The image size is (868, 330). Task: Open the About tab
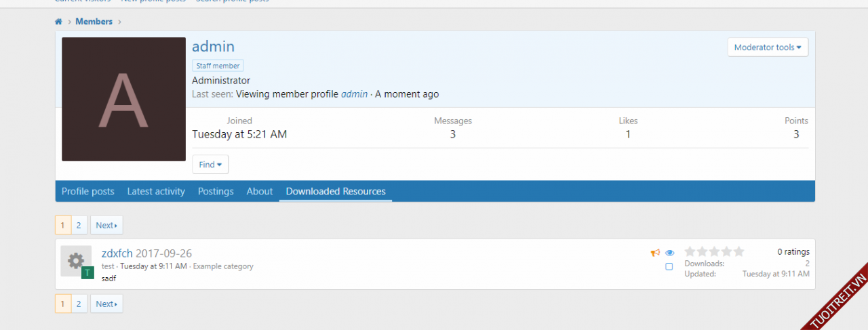260,192
